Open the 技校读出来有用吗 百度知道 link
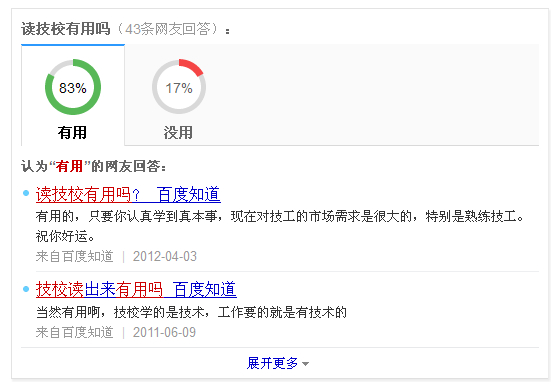The width and height of the screenshot is (557, 384). [136, 289]
